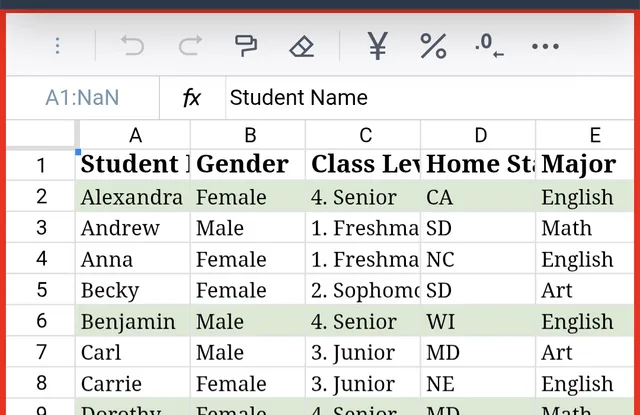This screenshot has height=415, width=640.
Task: Select the cell containing Benjamin
Action: 133,322
